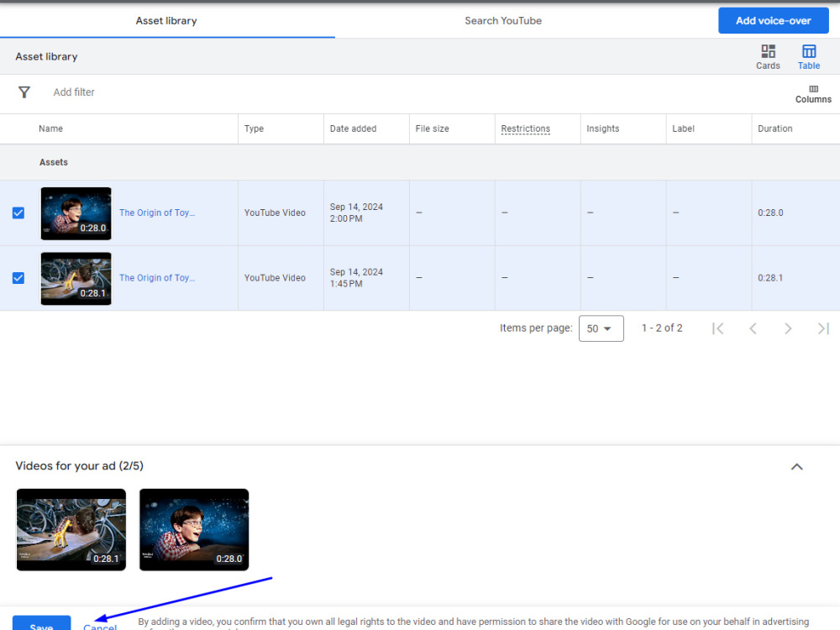This screenshot has height=630, width=840.
Task: Open the boy thumbnail in 0:28.0 row
Action: click(76, 213)
